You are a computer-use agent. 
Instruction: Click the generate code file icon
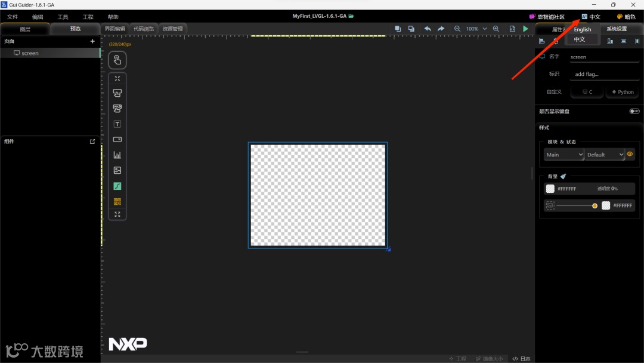tap(512, 29)
